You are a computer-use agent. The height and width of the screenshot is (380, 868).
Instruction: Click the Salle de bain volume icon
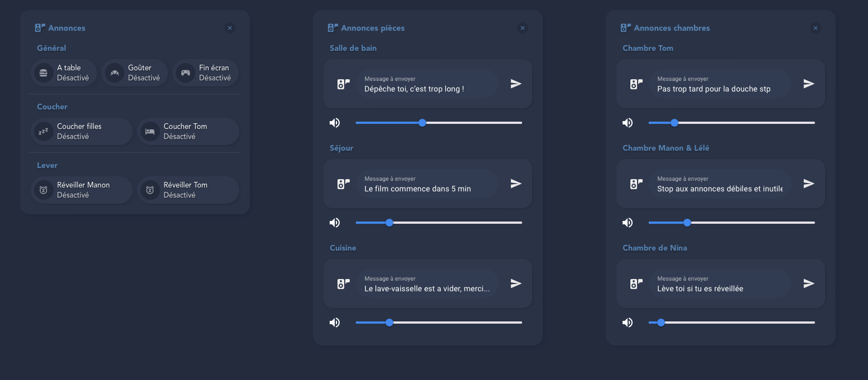click(x=335, y=123)
